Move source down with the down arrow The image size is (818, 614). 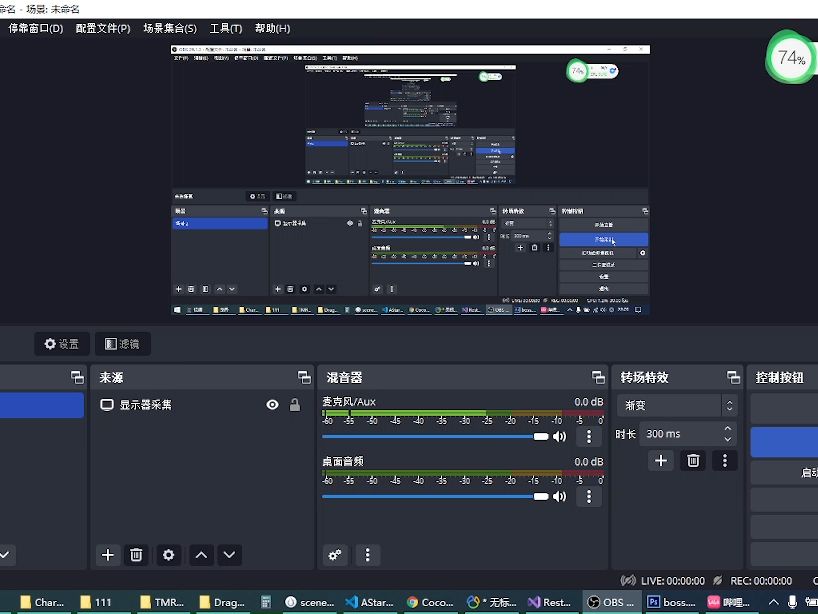coord(230,555)
